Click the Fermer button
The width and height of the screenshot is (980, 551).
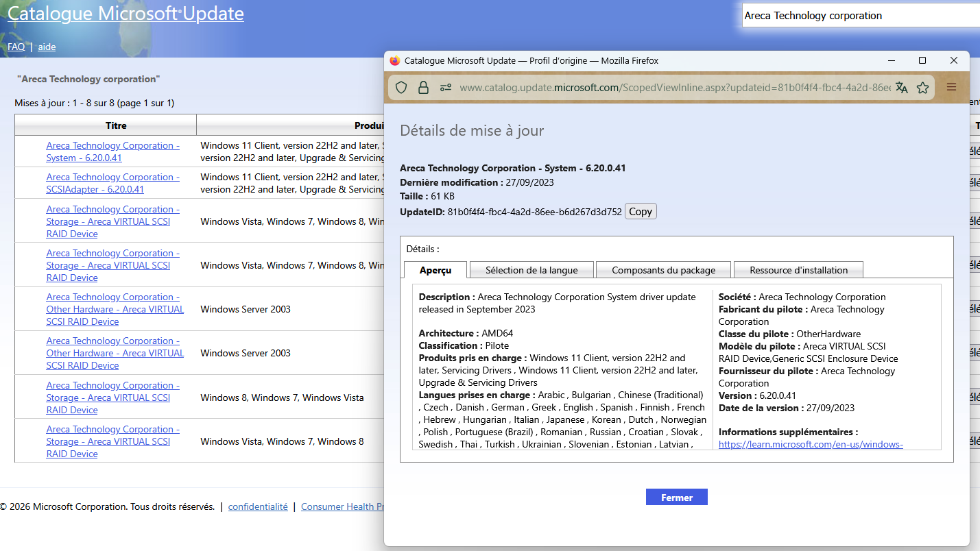click(677, 498)
